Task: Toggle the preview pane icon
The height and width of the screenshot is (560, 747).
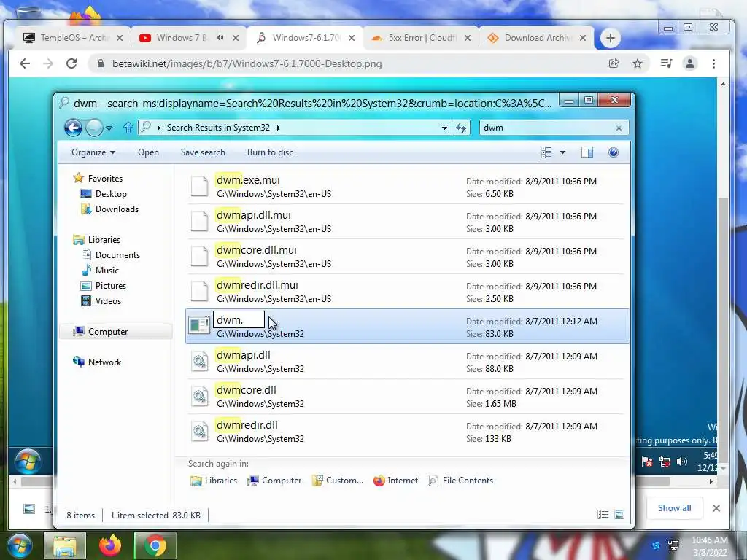Action: tap(587, 152)
